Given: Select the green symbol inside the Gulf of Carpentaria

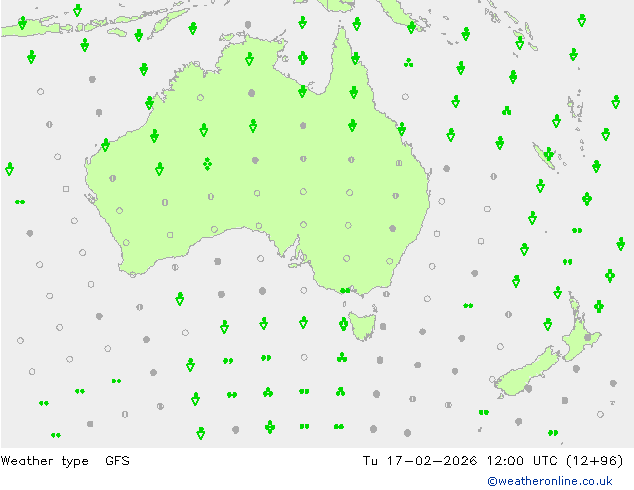Looking at the screenshot, I should [x=303, y=58].
